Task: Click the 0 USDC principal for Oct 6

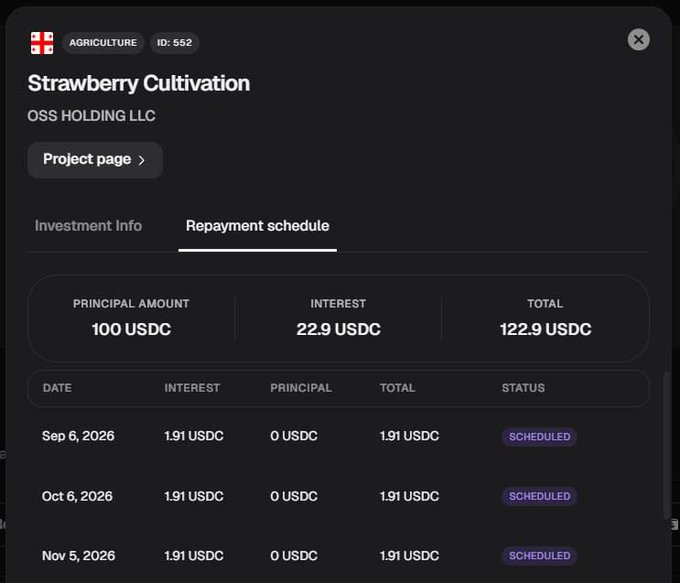Action: coord(294,496)
